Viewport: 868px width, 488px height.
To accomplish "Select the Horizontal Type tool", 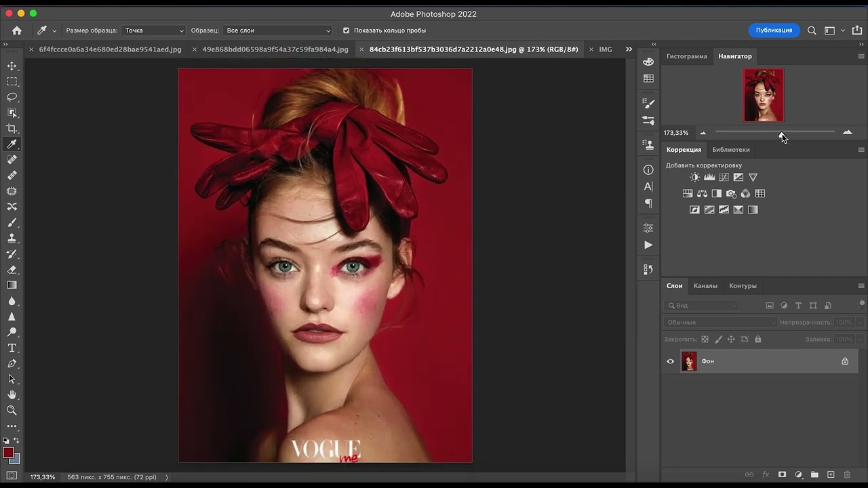I will 12,348.
